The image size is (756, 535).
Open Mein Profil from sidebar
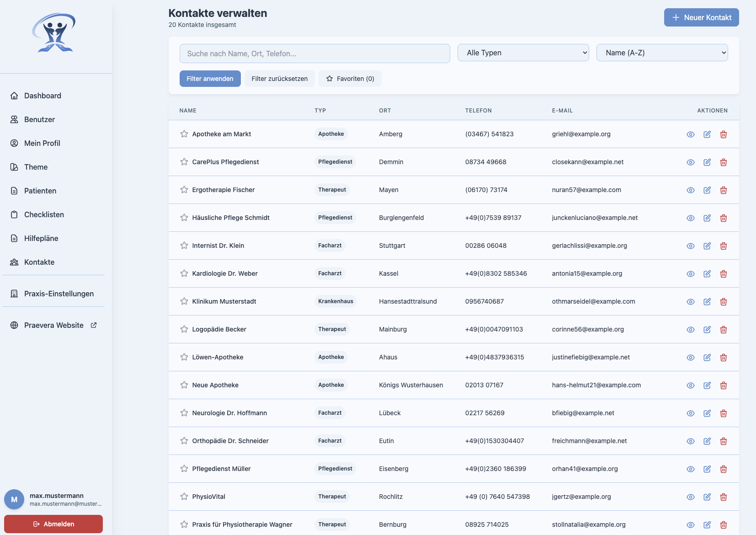coord(42,143)
